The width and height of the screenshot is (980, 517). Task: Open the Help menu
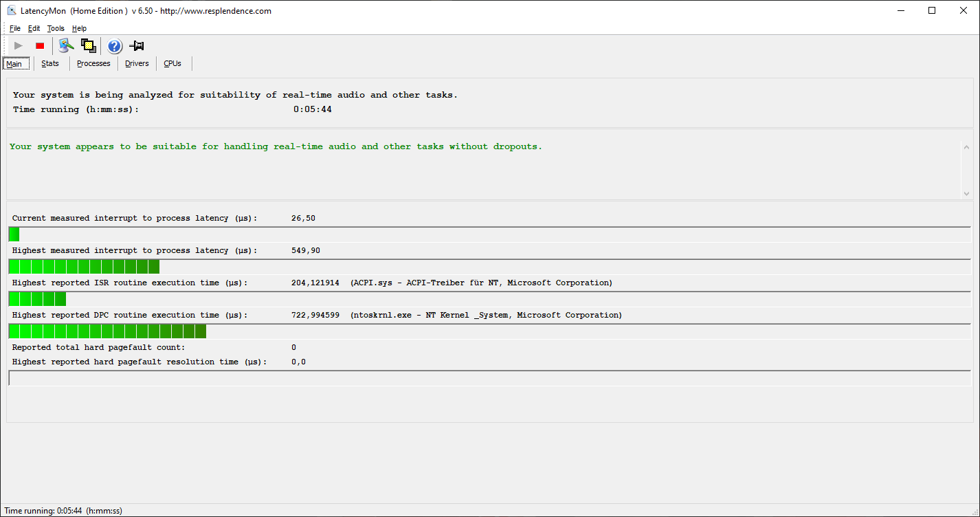pos(79,28)
